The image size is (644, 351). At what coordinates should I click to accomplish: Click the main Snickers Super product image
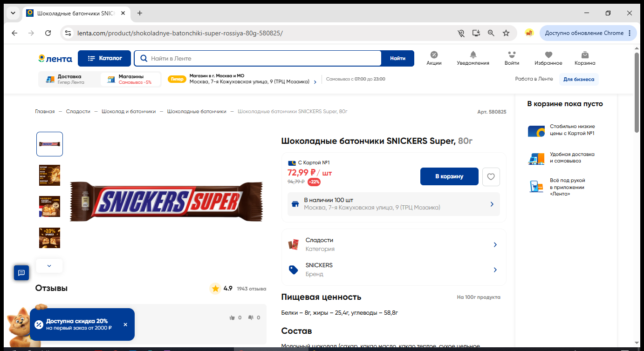pyautogui.click(x=166, y=202)
